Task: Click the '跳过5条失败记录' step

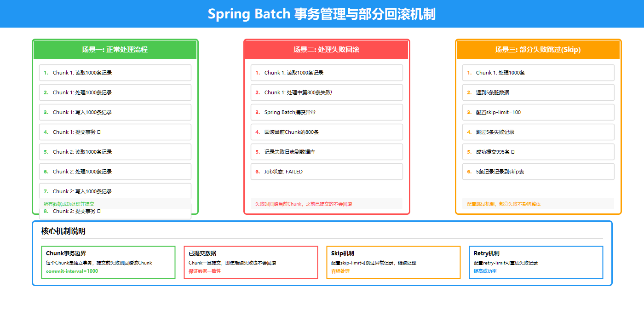Action: coord(538,132)
